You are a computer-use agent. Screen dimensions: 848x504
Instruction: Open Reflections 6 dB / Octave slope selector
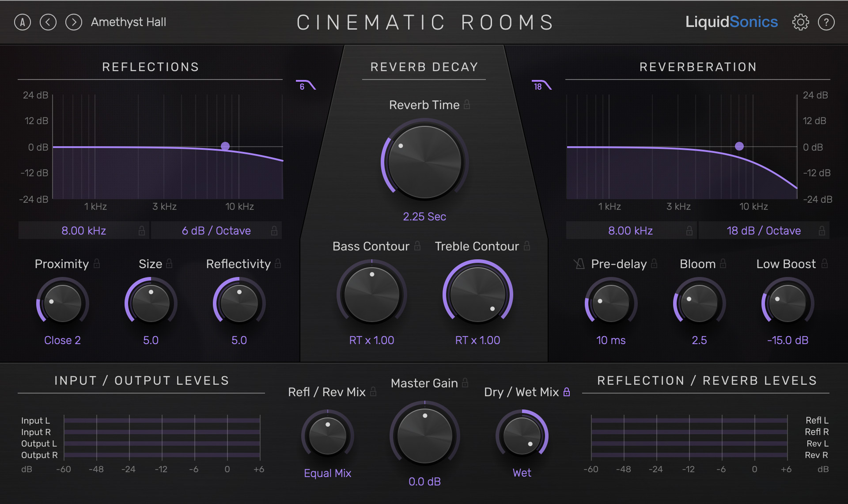tap(216, 231)
